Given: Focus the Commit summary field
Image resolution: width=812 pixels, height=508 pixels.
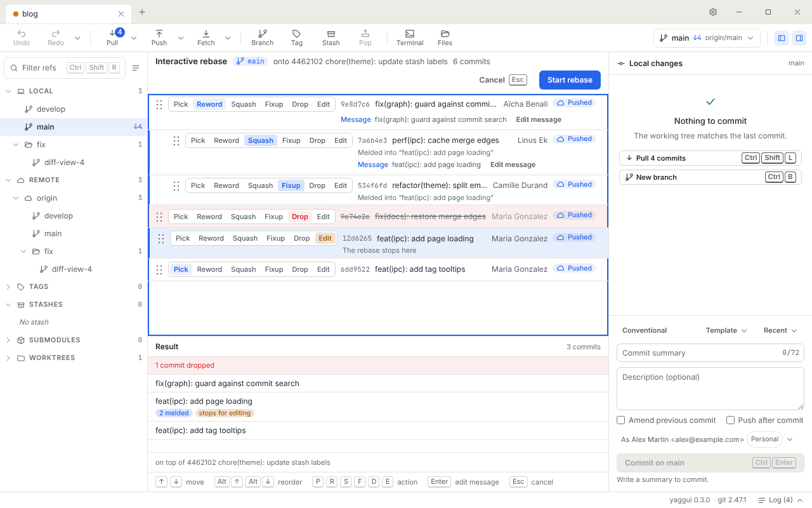Looking at the screenshot, I should 710,353.
